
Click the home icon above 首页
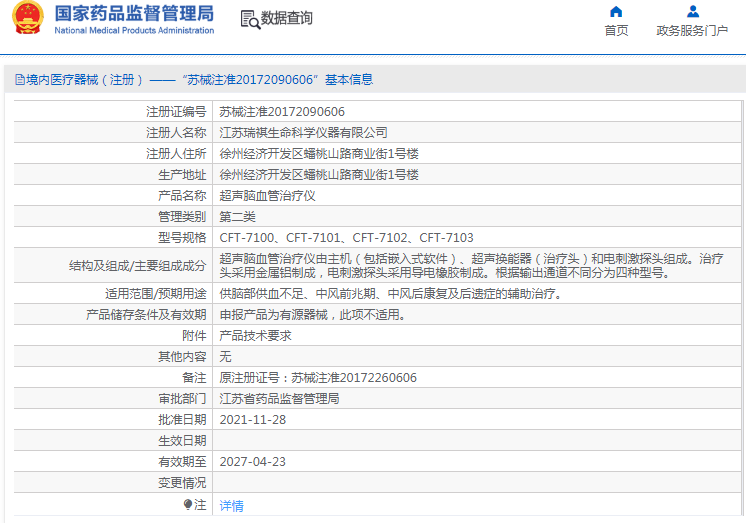click(616, 12)
